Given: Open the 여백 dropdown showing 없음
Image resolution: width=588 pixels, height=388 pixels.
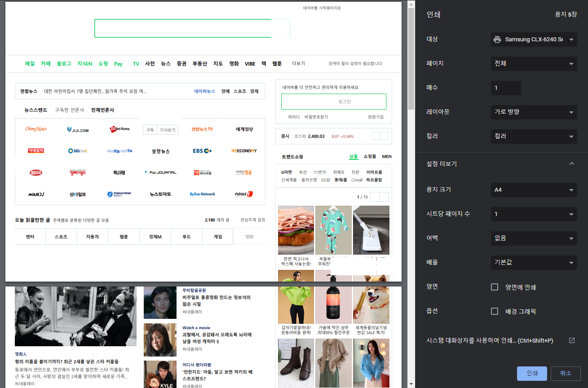Looking at the screenshot, I should 534,238.
